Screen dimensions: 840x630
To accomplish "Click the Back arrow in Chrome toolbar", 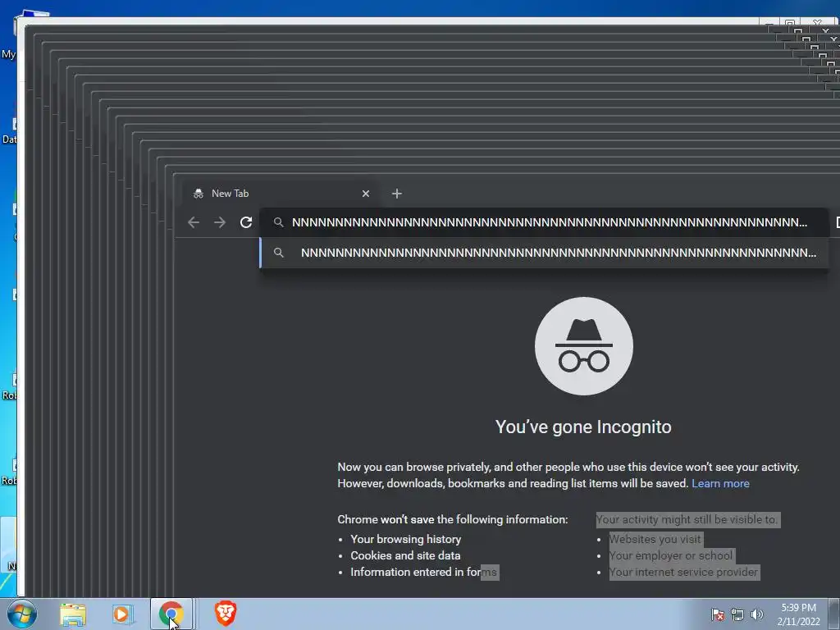I will click(194, 222).
